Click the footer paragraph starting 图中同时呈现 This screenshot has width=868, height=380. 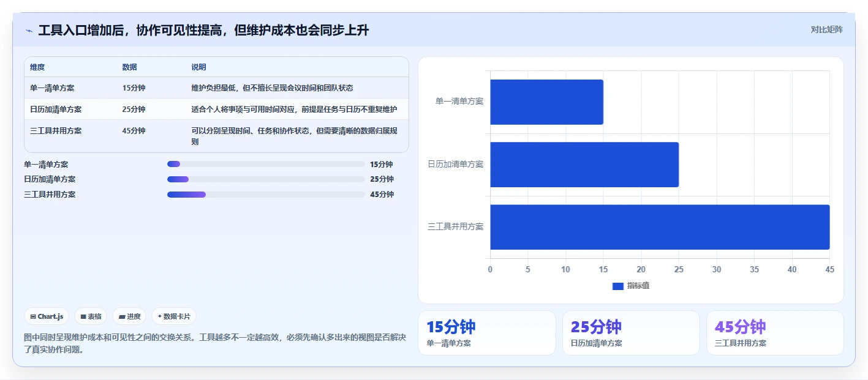215,343
